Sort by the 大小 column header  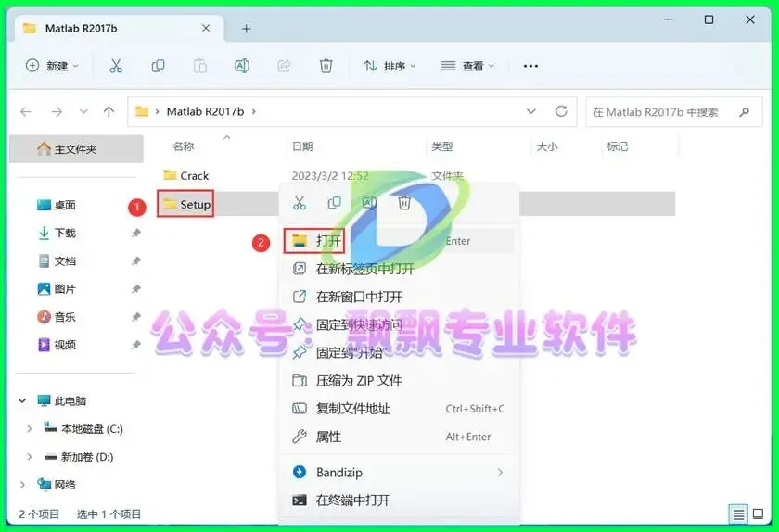pos(547,146)
